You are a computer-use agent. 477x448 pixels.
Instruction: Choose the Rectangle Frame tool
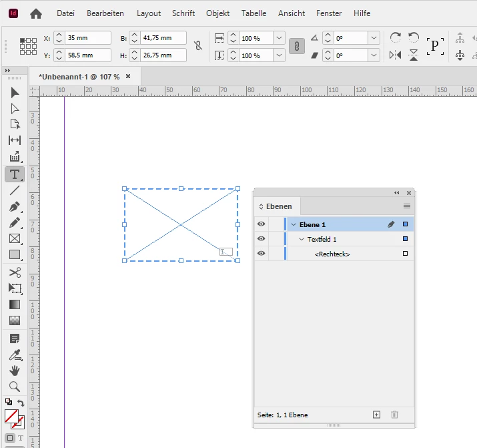click(x=15, y=238)
